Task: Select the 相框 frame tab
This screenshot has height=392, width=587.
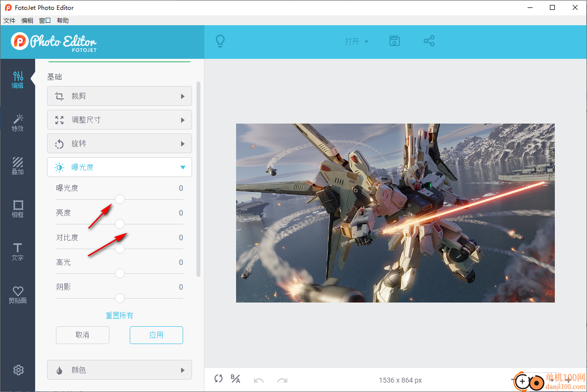Action: pyautogui.click(x=18, y=209)
